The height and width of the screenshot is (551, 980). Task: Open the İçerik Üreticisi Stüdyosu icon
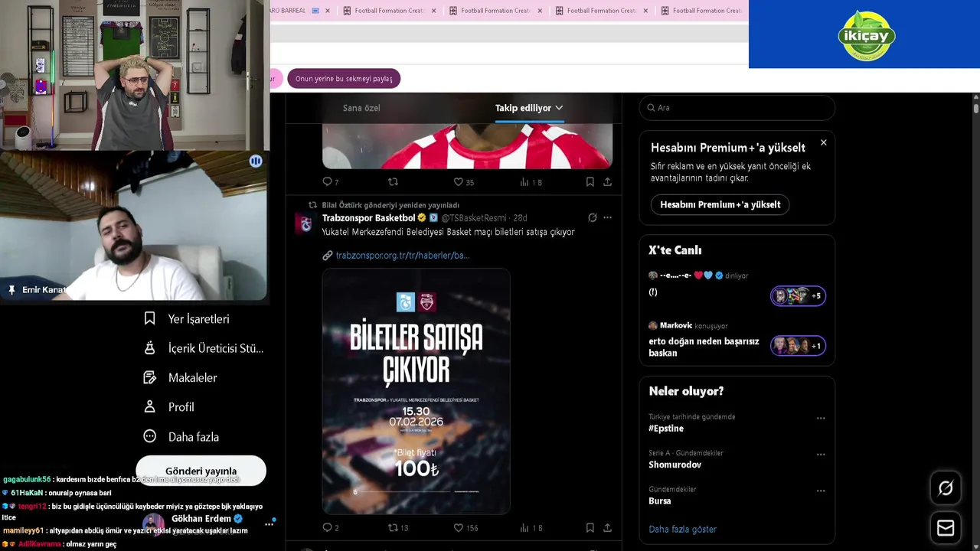click(x=150, y=348)
